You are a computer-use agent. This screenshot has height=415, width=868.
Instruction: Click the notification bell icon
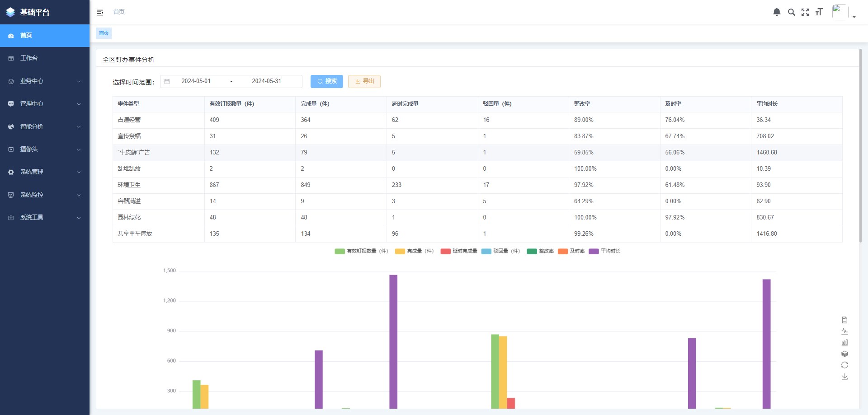click(x=777, y=12)
